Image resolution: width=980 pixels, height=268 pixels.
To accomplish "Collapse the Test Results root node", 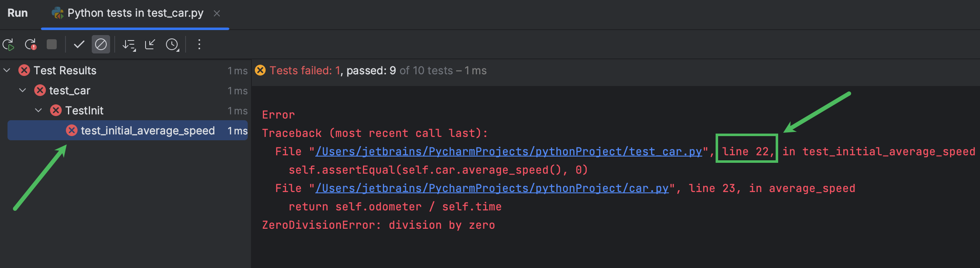I will [x=7, y=71].
